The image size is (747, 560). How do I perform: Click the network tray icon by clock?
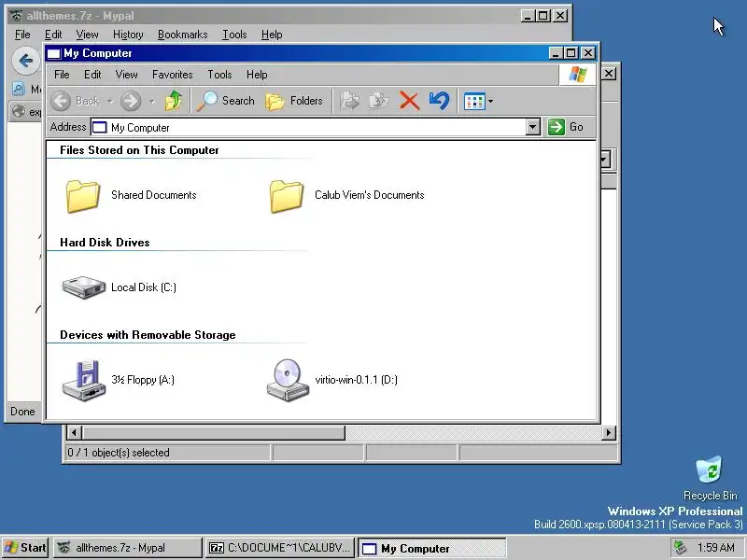click(680, 548)
